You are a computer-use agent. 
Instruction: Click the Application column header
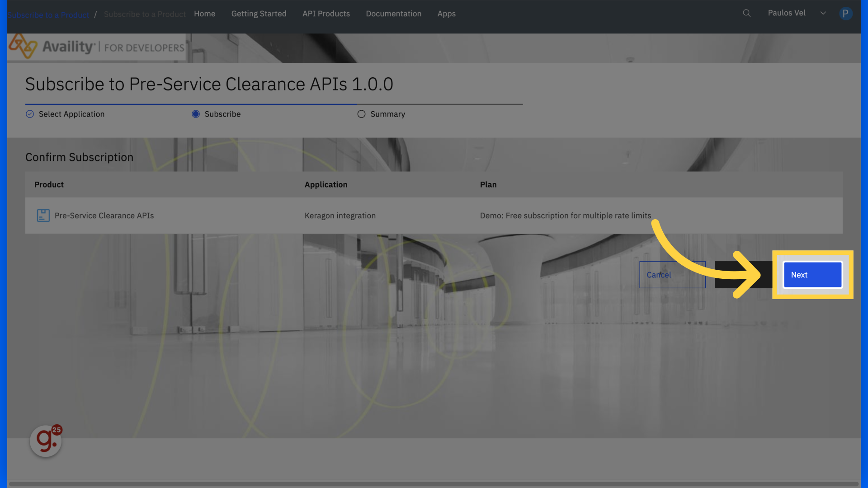326,184
